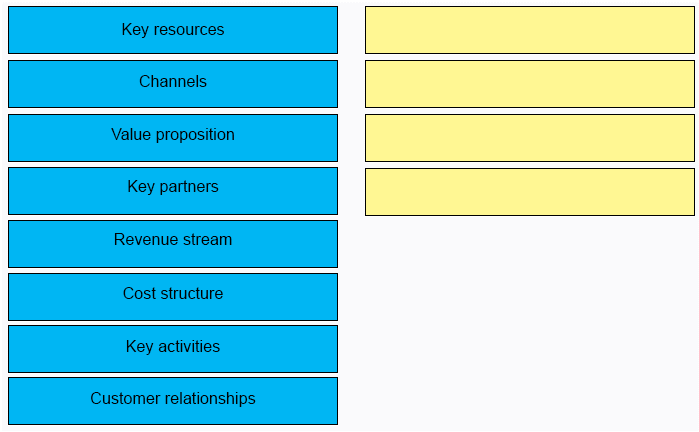Select the Key partners box
Image resolution: width=699 pixels, height=432 pixels.
click(173, 190)
